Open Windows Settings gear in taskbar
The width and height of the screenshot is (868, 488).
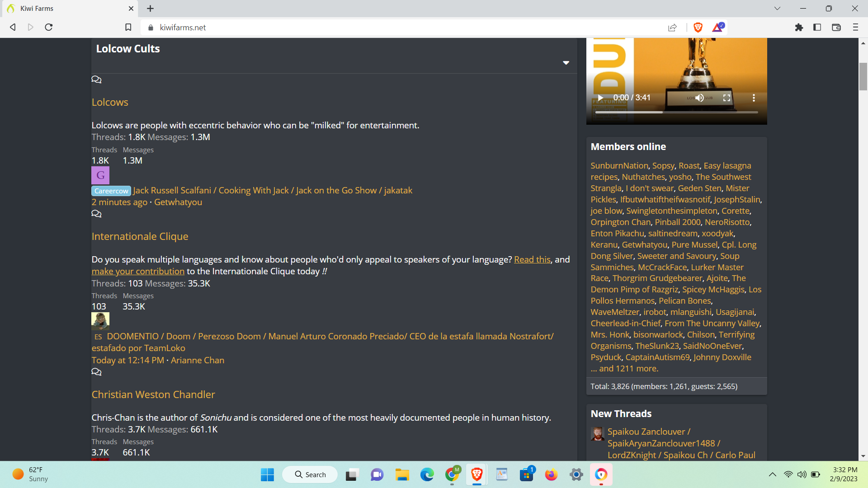click(x=576, y=474)
